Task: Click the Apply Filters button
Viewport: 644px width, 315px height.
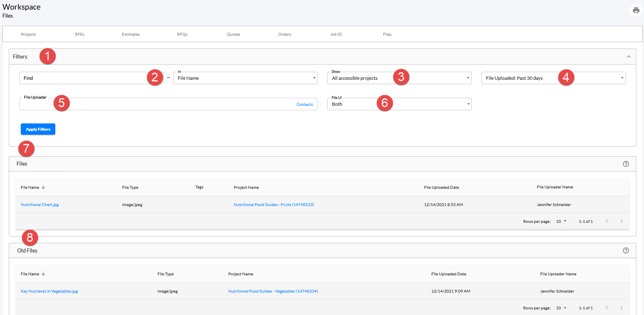Action: [x=38, y=129]
